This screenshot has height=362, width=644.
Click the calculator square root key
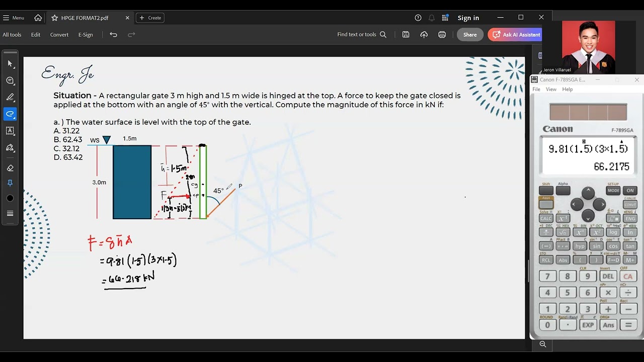[563, 232]
